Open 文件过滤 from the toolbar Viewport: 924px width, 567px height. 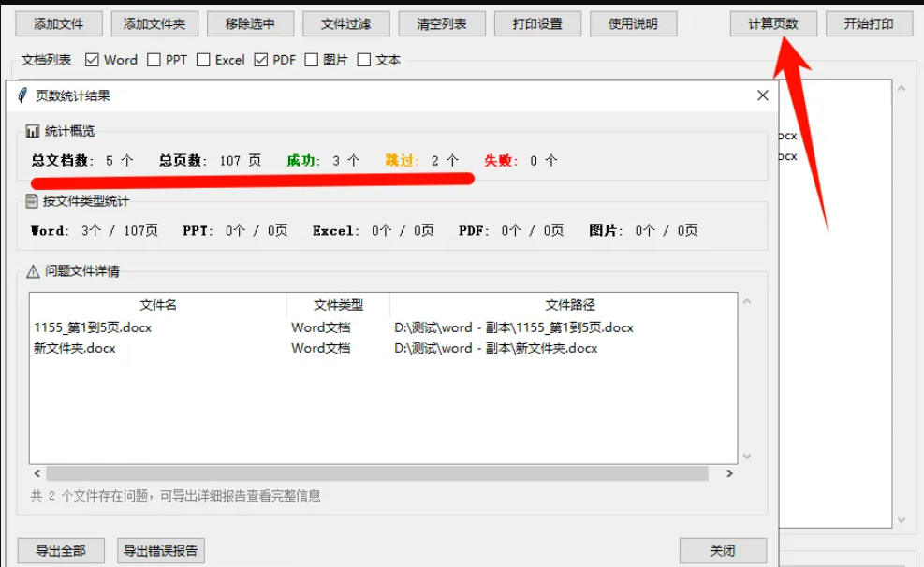pos(345,24)
